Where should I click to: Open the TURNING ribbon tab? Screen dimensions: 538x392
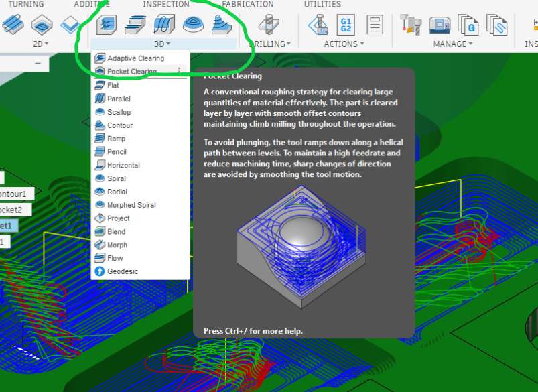click(25, 4)
